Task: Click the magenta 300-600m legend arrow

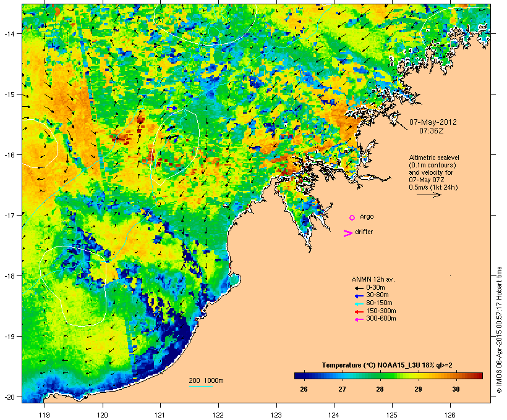Action: (359, 319)
